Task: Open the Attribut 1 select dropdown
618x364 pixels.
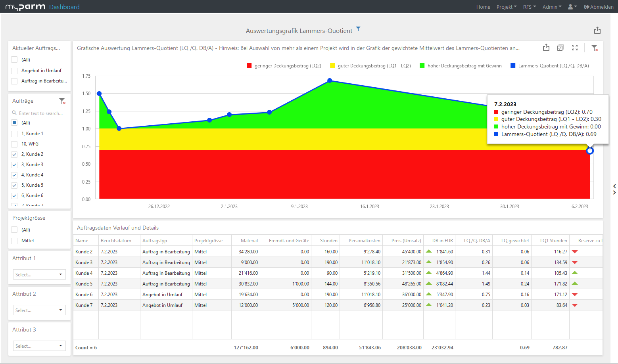Action: (x=39, y=274)
